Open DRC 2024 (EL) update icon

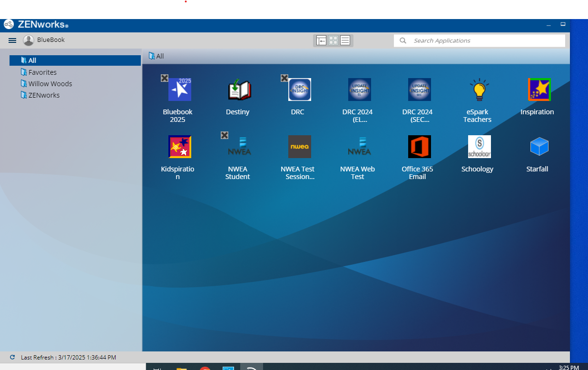(359, 90)
